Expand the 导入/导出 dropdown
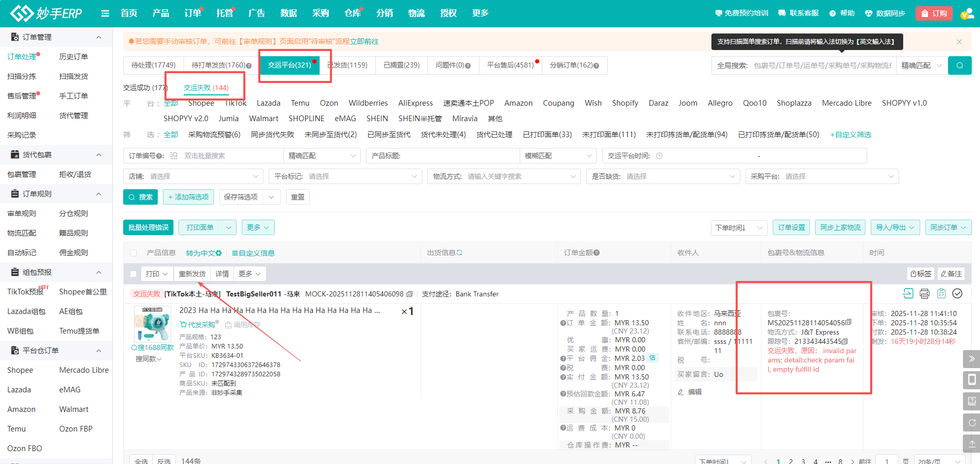The width and height of the screenshot is (980, 464). click(x=895, y=227)
